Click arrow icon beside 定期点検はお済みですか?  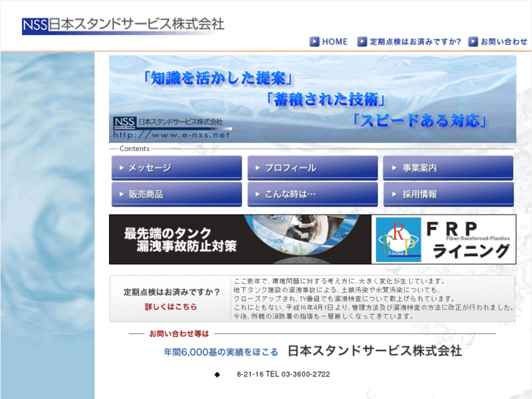362,42
